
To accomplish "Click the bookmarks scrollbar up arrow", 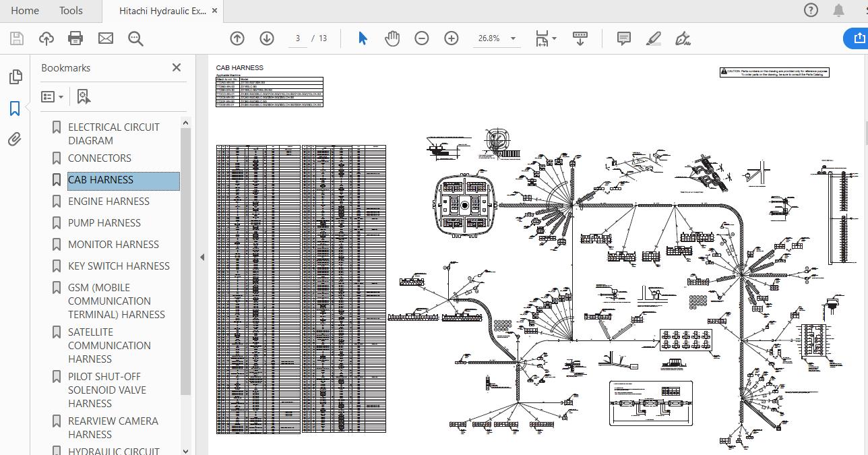I will pos(186,123).
